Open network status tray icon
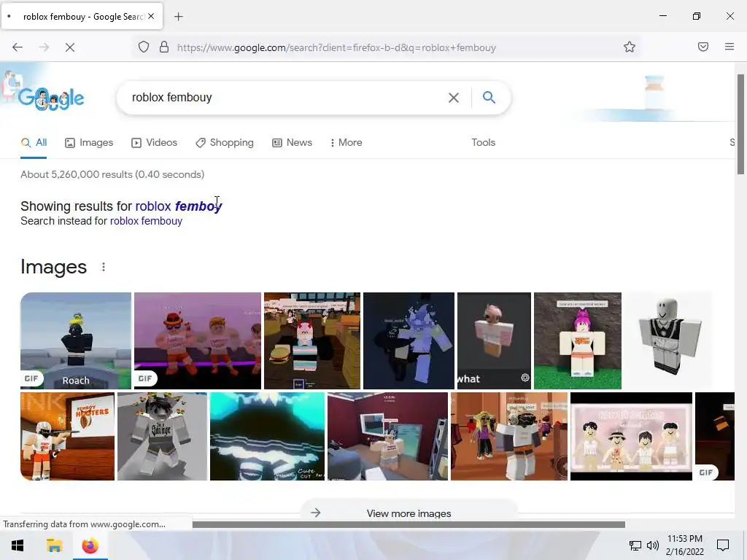 [635, 545]
